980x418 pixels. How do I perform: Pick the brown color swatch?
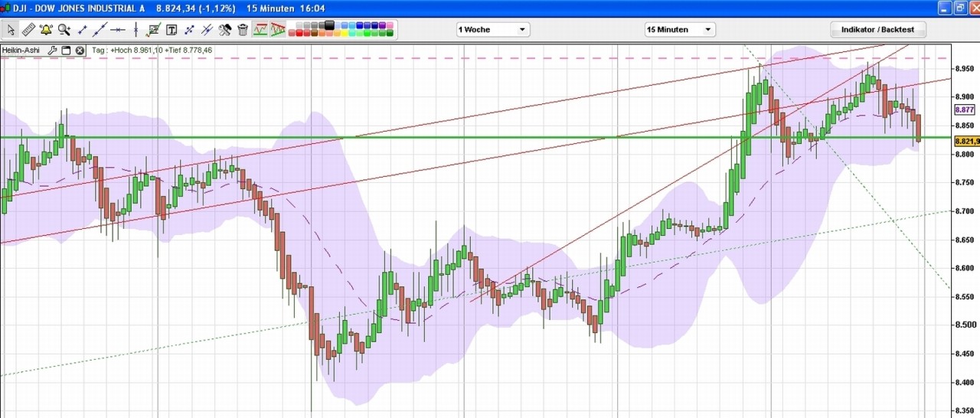[314, 33]
